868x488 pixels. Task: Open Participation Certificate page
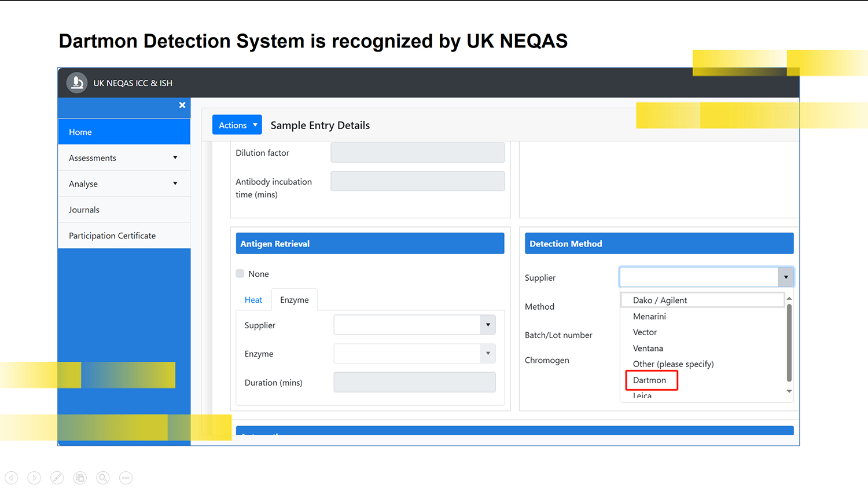pyautogui.click(x=112, y=236)
